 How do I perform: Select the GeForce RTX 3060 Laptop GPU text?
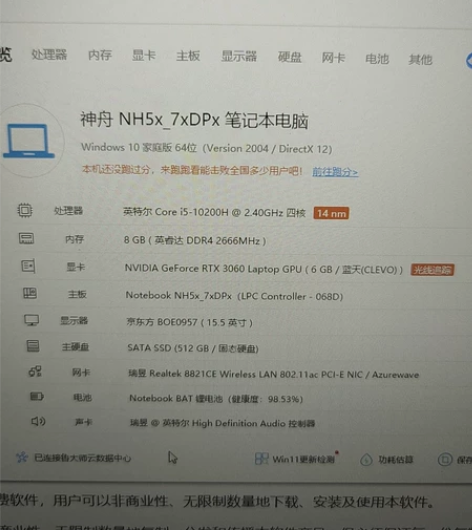coord(264,269)
